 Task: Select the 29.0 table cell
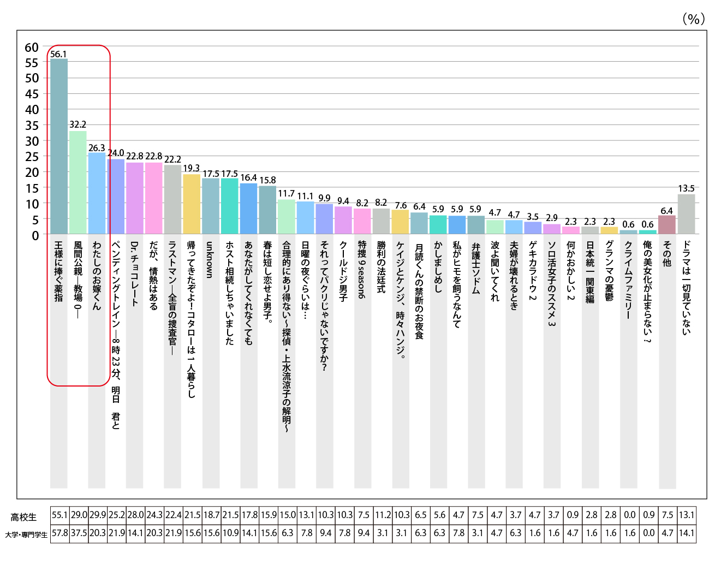point(79,515)
